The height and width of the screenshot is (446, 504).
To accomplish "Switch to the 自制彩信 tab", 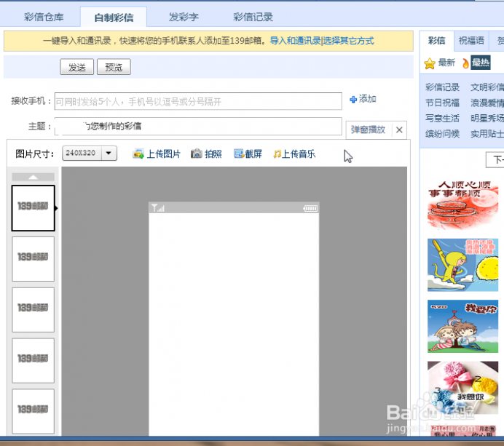I will pyautogui.click(x=114, y=17).
